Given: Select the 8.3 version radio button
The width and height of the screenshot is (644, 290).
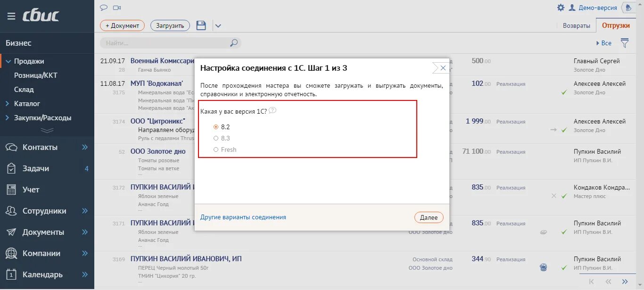Looking at the screenshot, I should [216, 138].
